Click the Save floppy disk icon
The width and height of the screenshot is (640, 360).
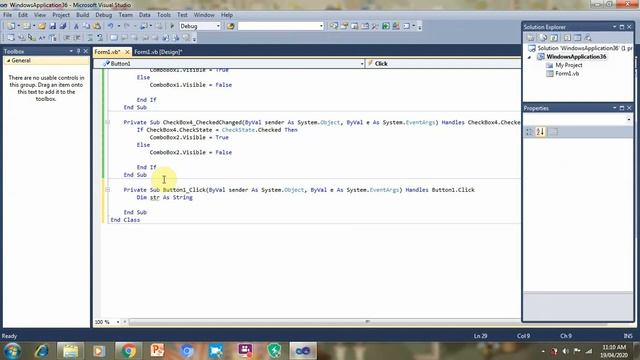click(53, 26)
